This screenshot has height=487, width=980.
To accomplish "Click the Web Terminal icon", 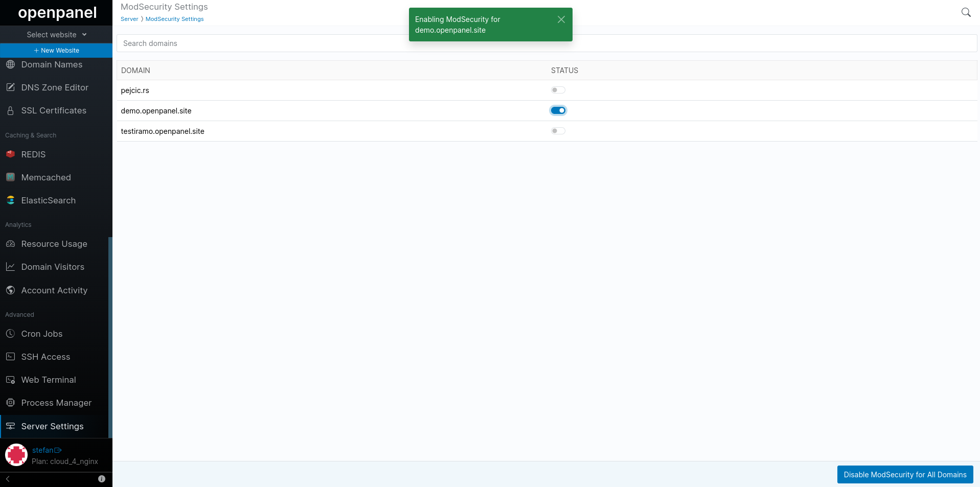I will (10, 380).
